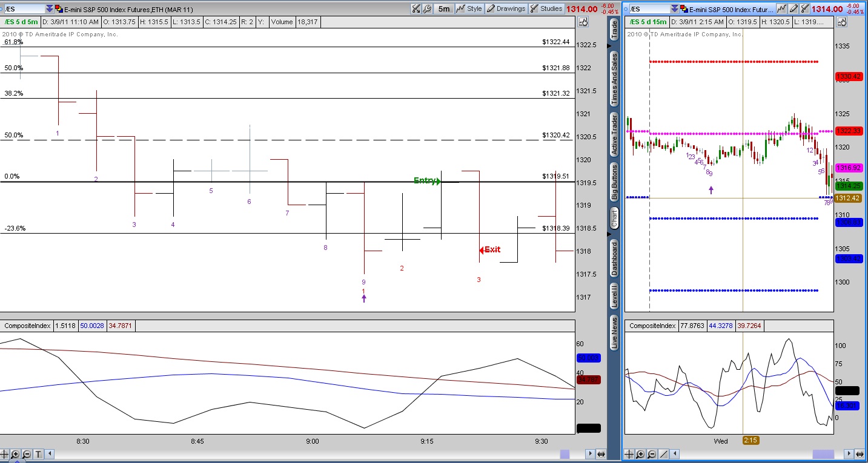Click the green Entry marker on left chart

click(427, 180)
